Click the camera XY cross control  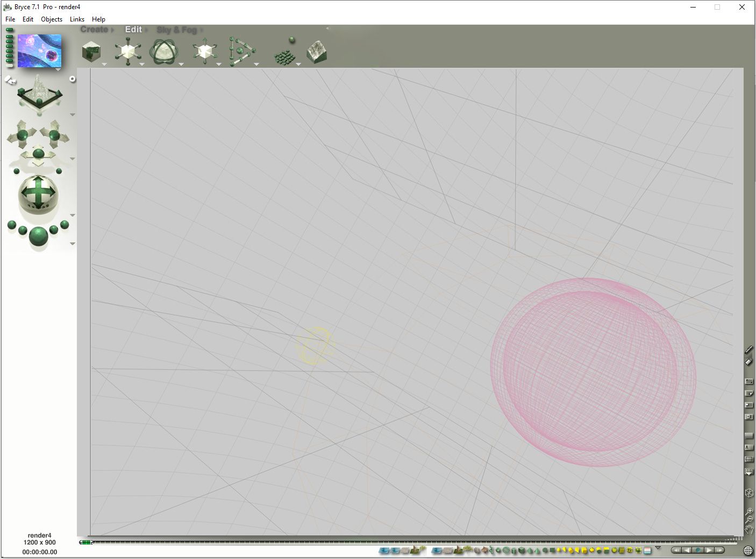54,134
